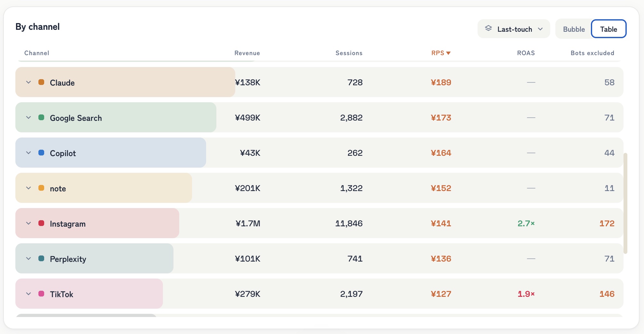
Task: Select Instagram bots excluded 172
Action: 607,223
